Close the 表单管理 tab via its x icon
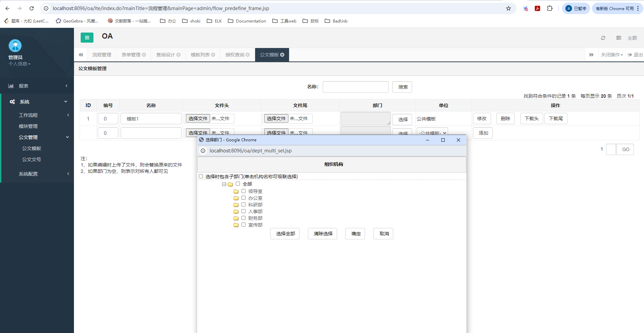Screen dimensions: 644x333 pos(144,55)
